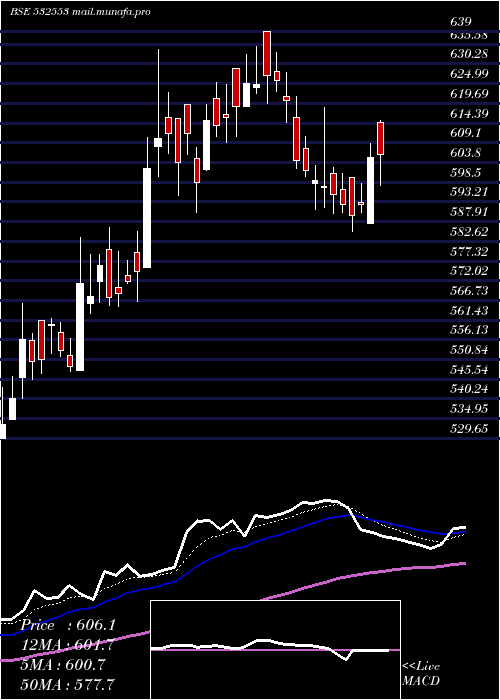
Task: Click the Price : 606.1 legend text
Action: pos(68,625)
